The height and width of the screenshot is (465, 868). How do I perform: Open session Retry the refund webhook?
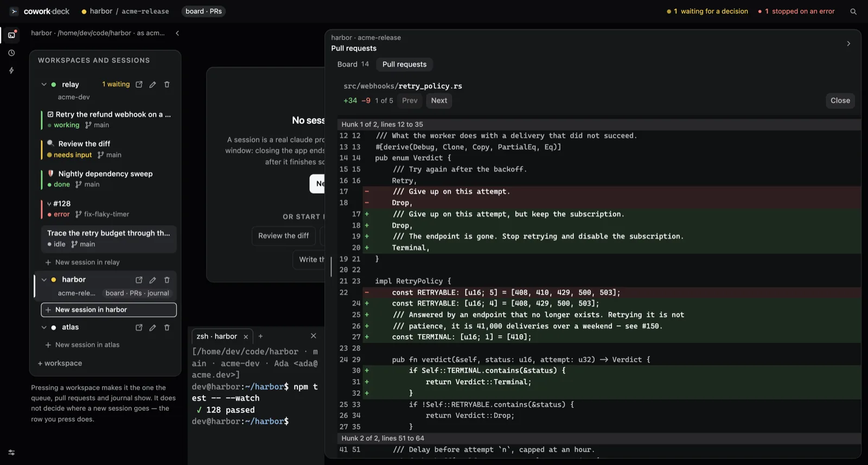(108, 119)
